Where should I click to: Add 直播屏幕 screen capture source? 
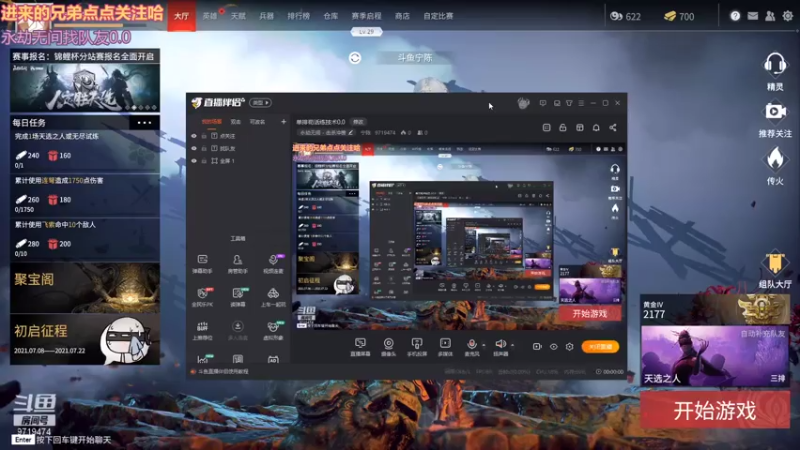tap(360, 347)
